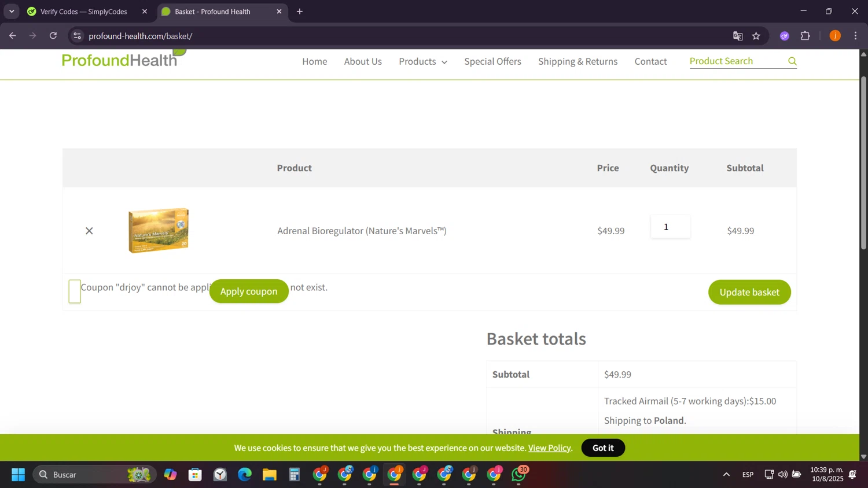Viewport: 868px width, 488px height.
Task: Open volume control tray icon
Action: tap(783, 475)
